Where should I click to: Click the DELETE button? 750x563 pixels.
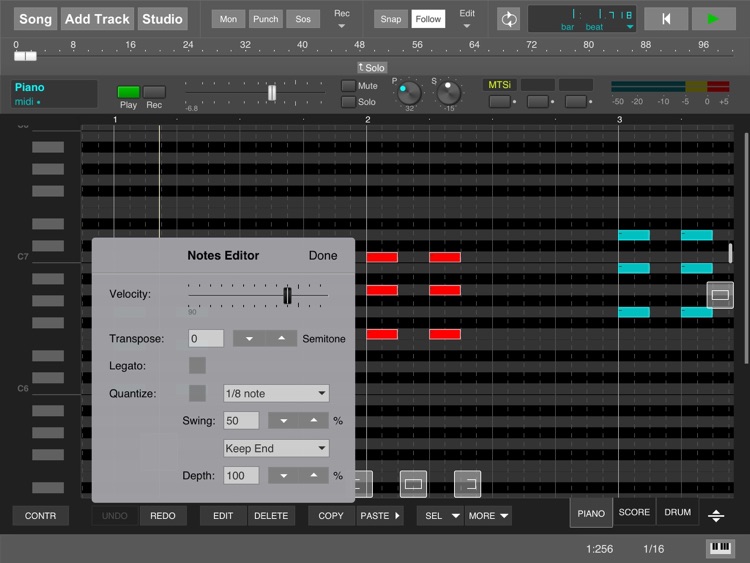pos(271,516)
